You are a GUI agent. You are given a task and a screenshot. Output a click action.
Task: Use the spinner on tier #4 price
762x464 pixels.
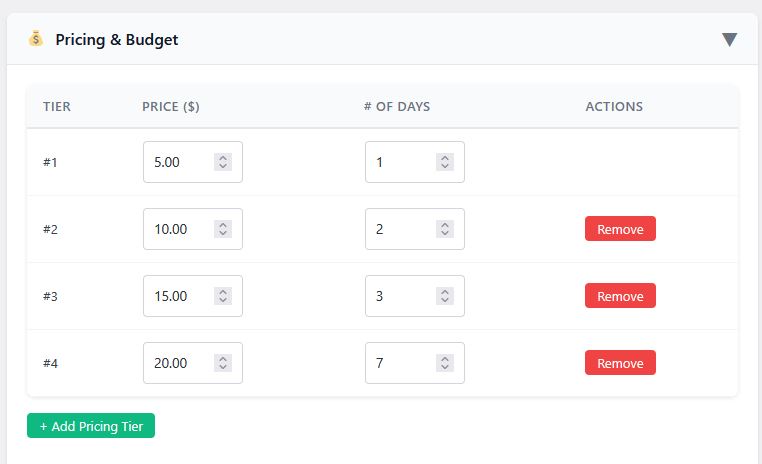[x=223, y=363]
